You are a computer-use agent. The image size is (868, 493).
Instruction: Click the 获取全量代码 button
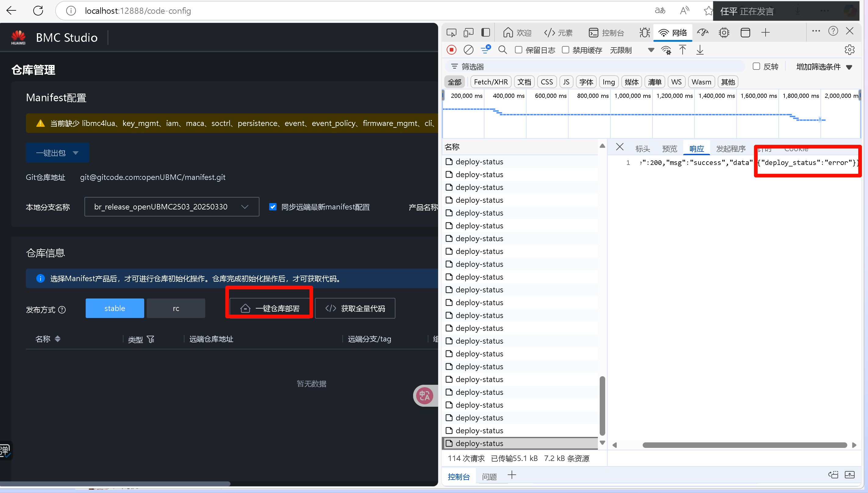355,308
